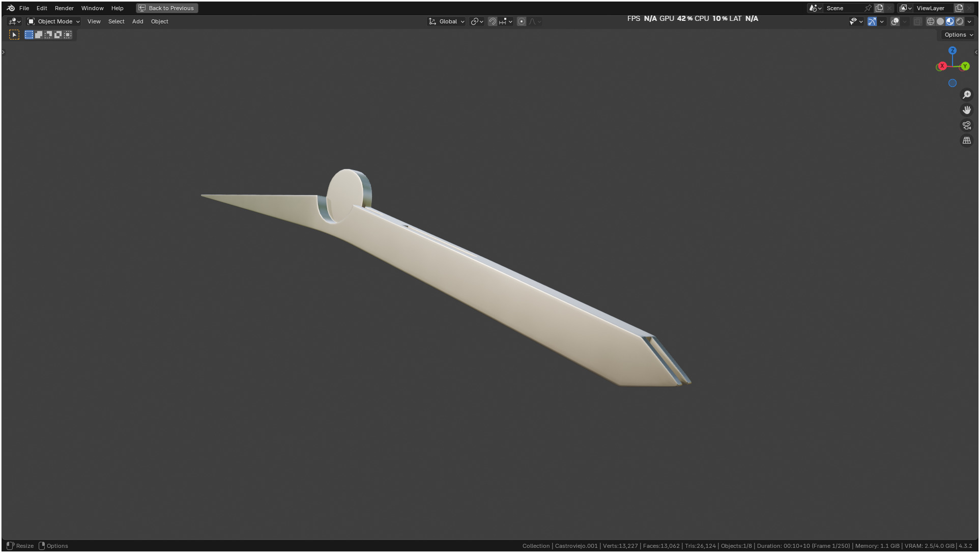Click the Verts:13,227 status text
This screenshot has width=980, height=553.
(620, 546)
